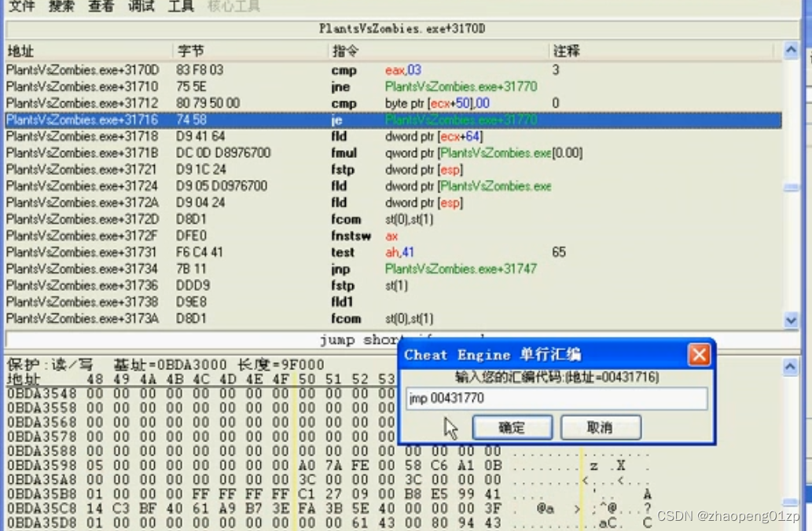Click the 指令 column header
The image size is (812, 531).
coord(345,51)
